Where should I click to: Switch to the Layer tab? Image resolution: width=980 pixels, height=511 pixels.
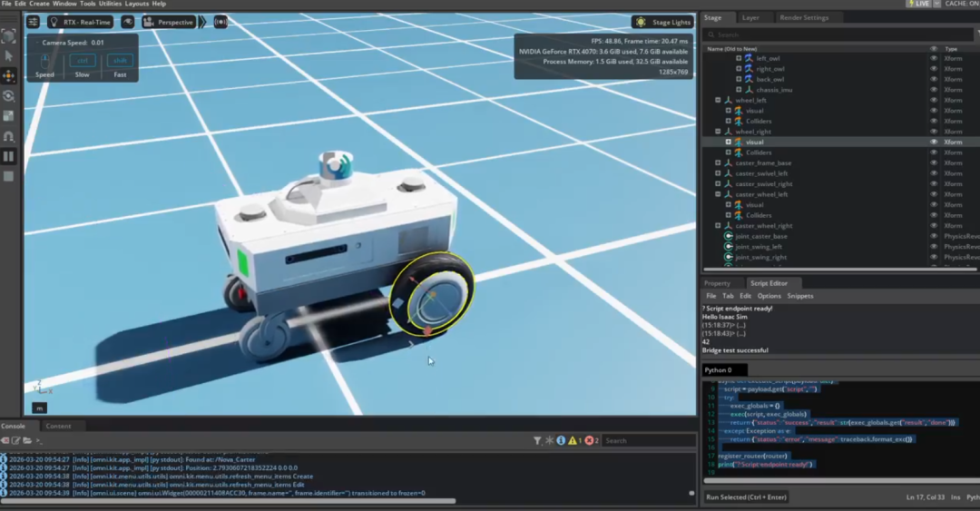click(750, 17)
